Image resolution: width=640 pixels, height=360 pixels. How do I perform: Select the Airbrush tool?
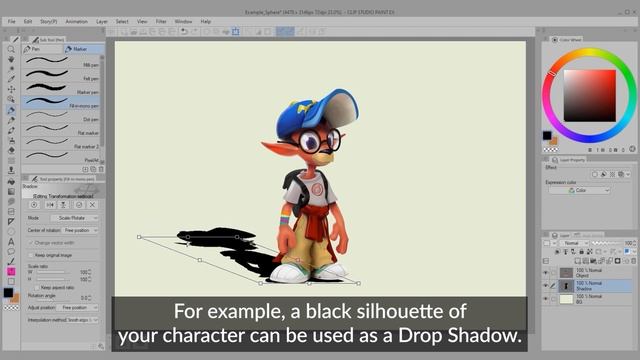point(11,140)
